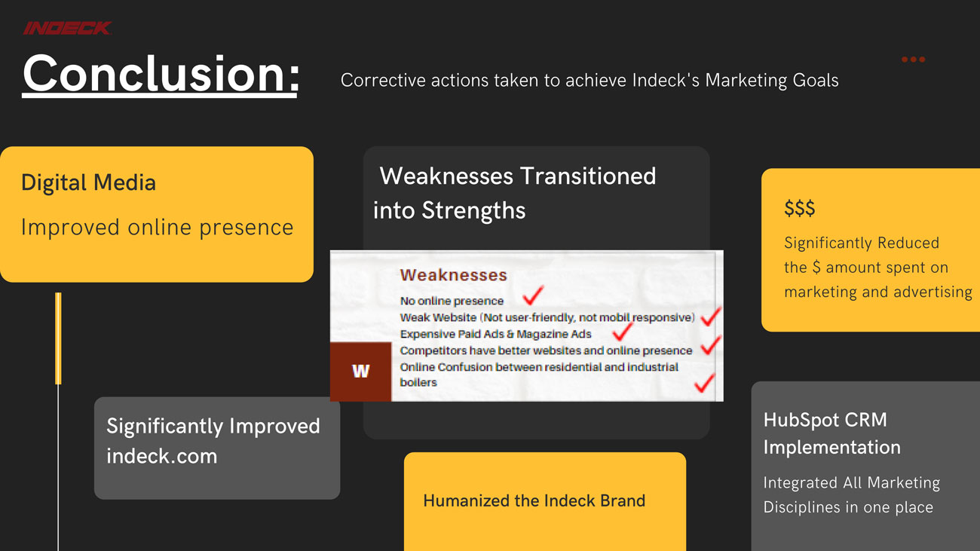980x551 pixels.
Task: Click the red Weaknesses heading in image
Action: [453, 275]
